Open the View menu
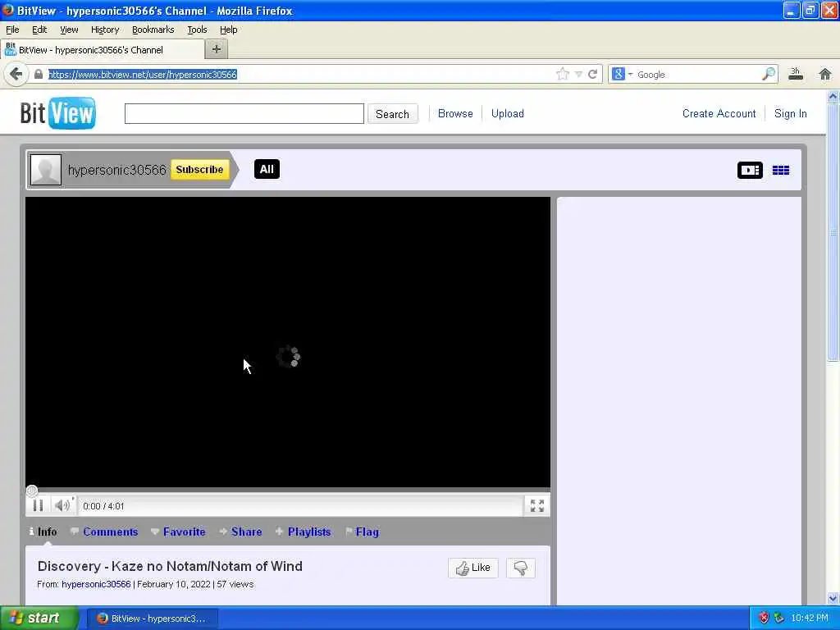Screen dimensions: 840x630 [69, 30]
